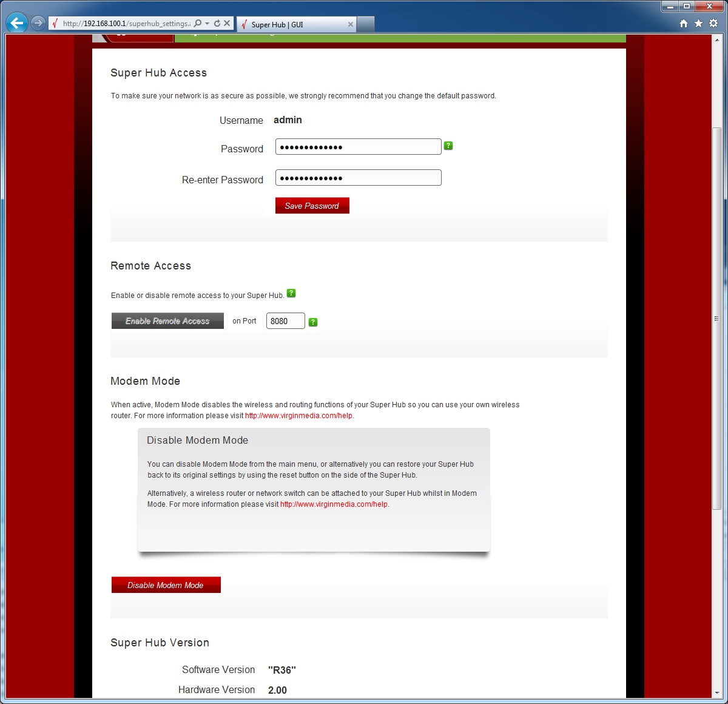The height and width of the screenshot is (704, 728).
Task: Click the Re-enter Password input field
Action: pyautogui.click(x=359, y=178)
